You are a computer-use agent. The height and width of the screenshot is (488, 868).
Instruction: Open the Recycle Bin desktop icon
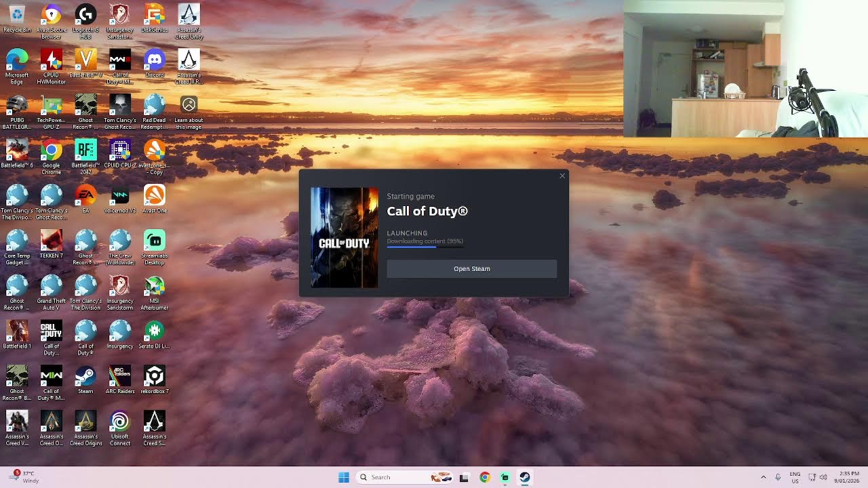pos(17,19)
